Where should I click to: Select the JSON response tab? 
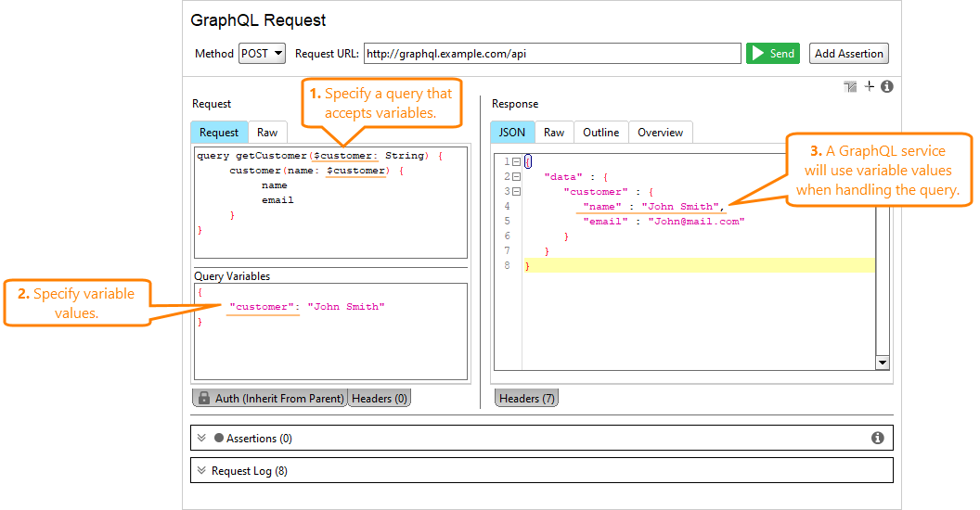click(512, 133)
